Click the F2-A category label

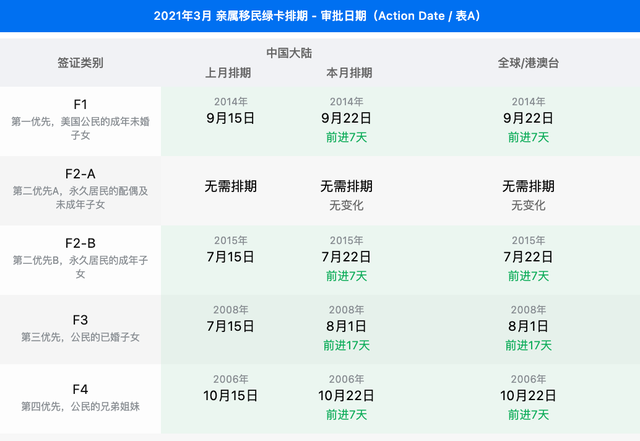80,174
